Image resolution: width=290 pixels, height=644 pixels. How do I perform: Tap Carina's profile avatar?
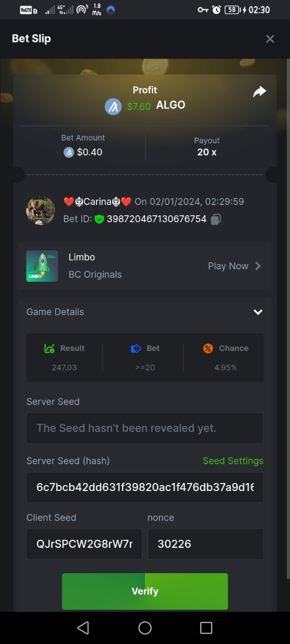click(x=41, y=210)
